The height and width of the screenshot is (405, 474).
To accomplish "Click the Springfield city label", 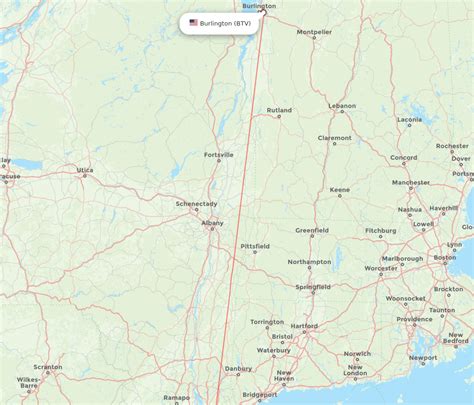I will point(313,287).
